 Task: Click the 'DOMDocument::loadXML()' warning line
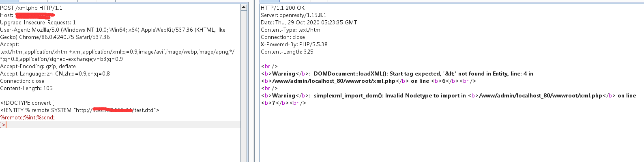(x=397, y=73)
